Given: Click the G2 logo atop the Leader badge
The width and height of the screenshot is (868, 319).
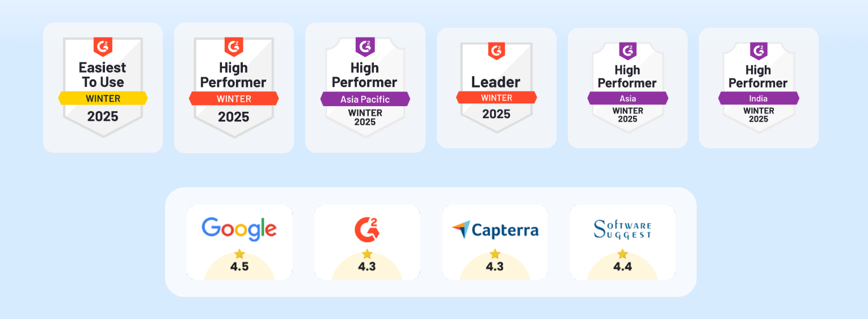Looking at the screenshot, I should pyautogui.click(x=496, y=50).
